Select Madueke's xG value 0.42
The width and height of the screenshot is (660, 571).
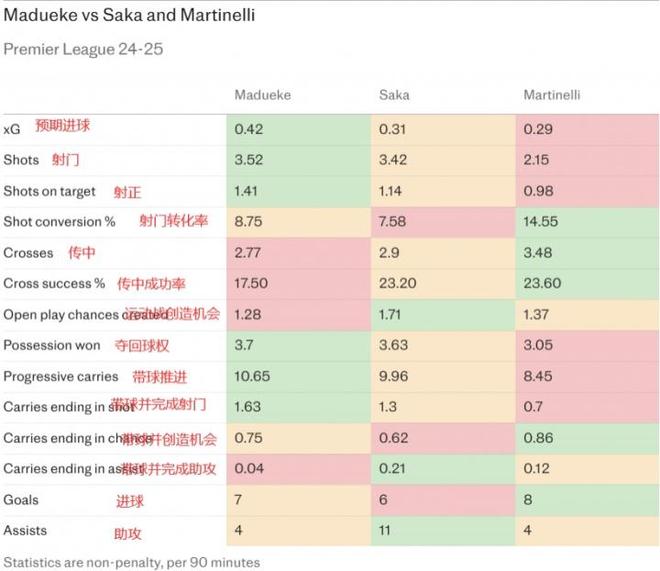coord(248,129)
